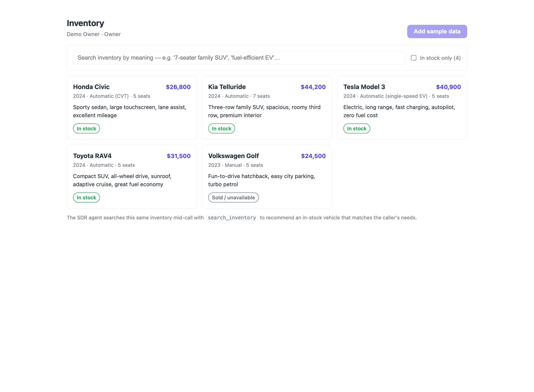Click the Kia Telluride In stock badge
Screen dimensions: 534x392
[x=222, y=128]
